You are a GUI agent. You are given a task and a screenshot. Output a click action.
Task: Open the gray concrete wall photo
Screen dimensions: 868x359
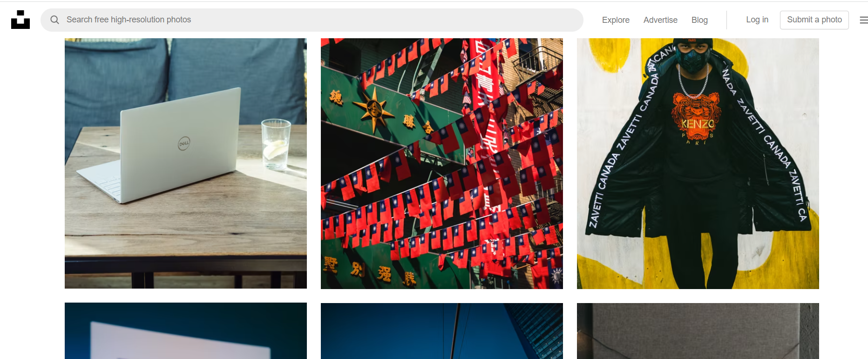(x=698, y=331)
